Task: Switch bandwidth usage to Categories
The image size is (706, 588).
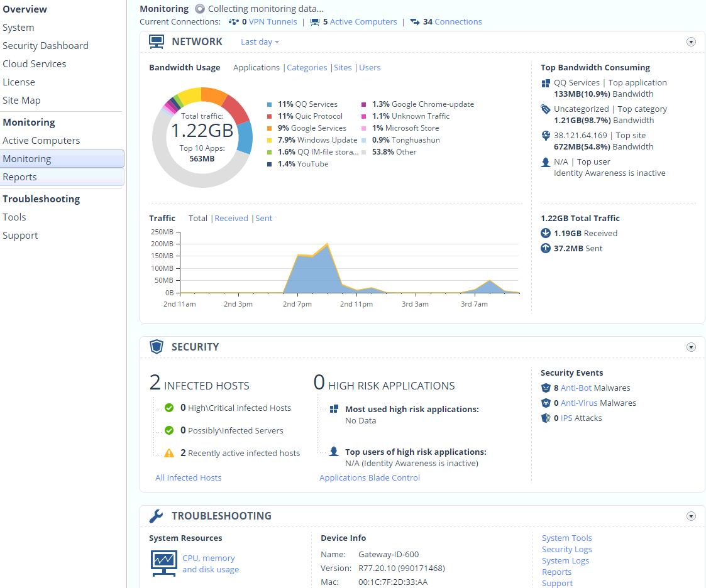Action: 307,67
